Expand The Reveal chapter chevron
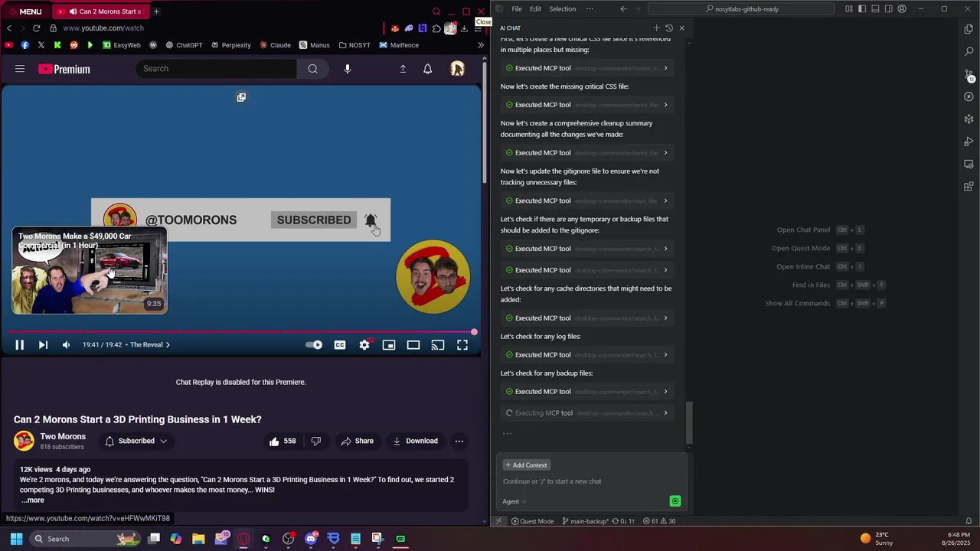Viewport: 980px width, 551px height. (x=168, y=345)
